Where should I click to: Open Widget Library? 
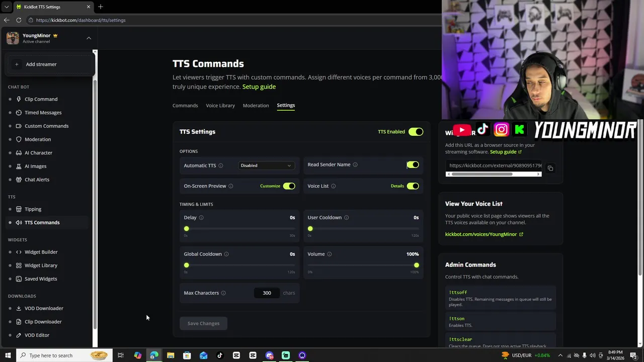pyautogui.click(x=41, y=265)
